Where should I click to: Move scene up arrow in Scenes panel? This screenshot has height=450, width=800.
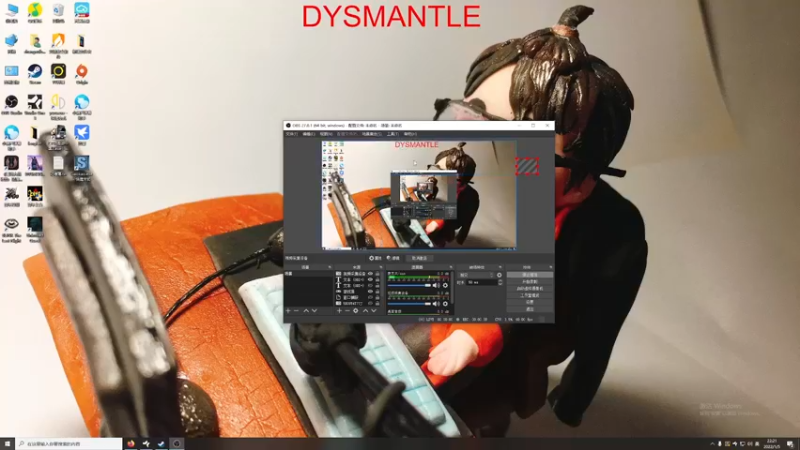click(x=306, y=311)
